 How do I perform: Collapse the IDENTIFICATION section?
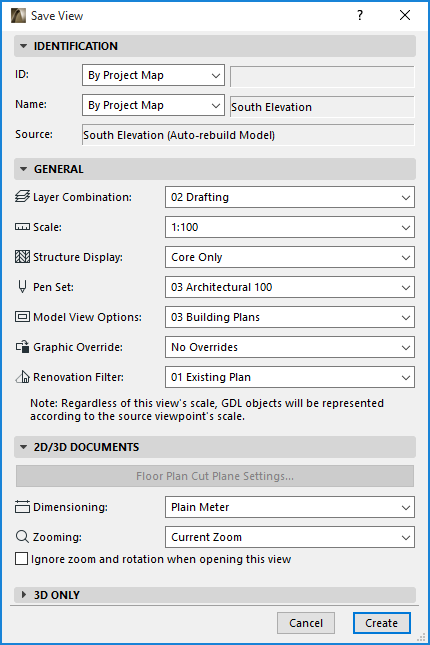[215, 46]
